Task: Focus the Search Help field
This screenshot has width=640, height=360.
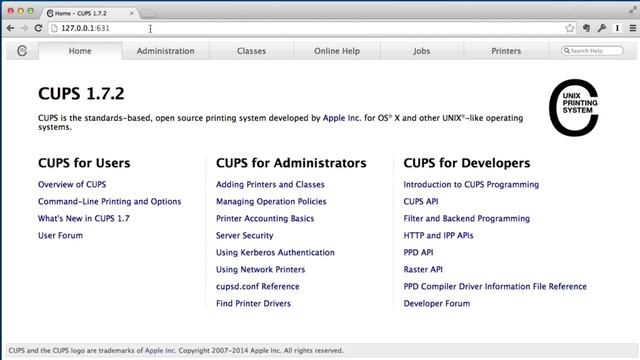Action: point(592,51)
